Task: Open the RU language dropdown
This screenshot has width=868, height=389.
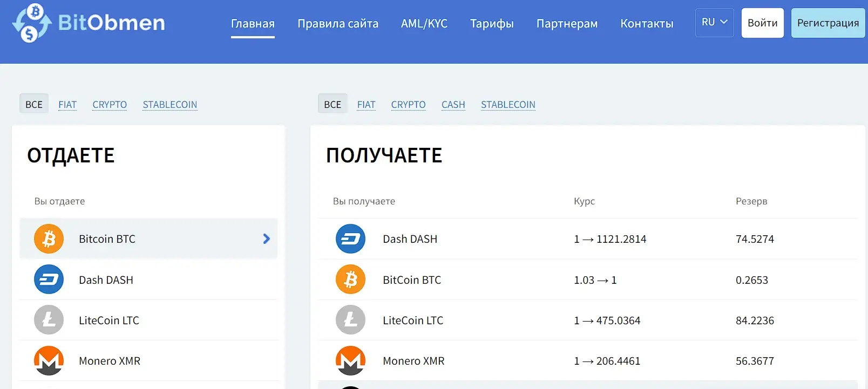Action: [x=714, y=23]
